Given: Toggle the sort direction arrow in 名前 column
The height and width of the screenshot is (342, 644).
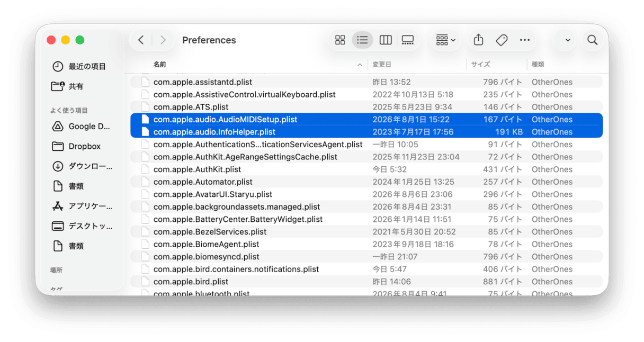Looking at the screenshot, I should pyautogui.click(x=360, y=65).
